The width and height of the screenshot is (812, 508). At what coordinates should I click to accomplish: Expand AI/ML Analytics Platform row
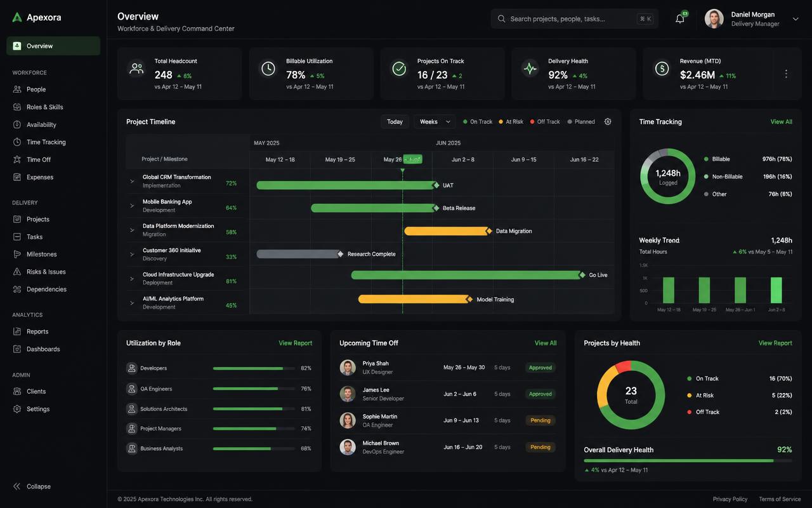pyautogui.click(x=132, y=303)
